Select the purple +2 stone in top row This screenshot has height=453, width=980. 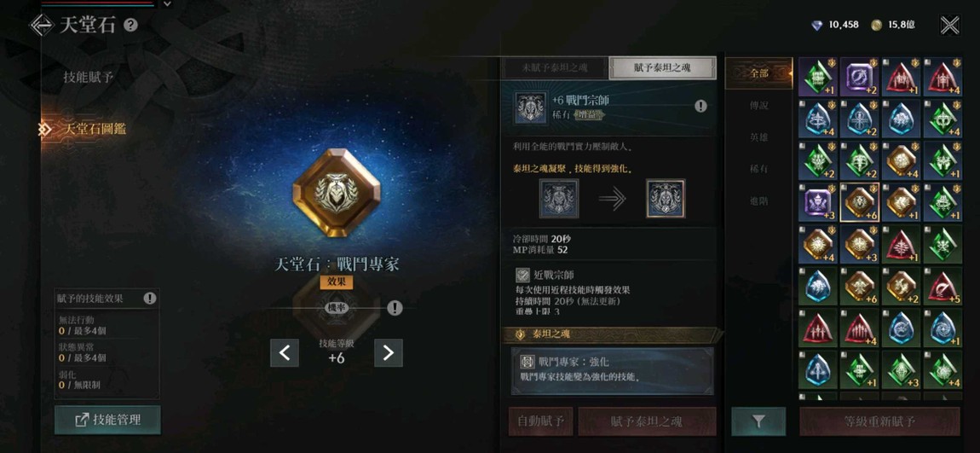coord(859,76)
